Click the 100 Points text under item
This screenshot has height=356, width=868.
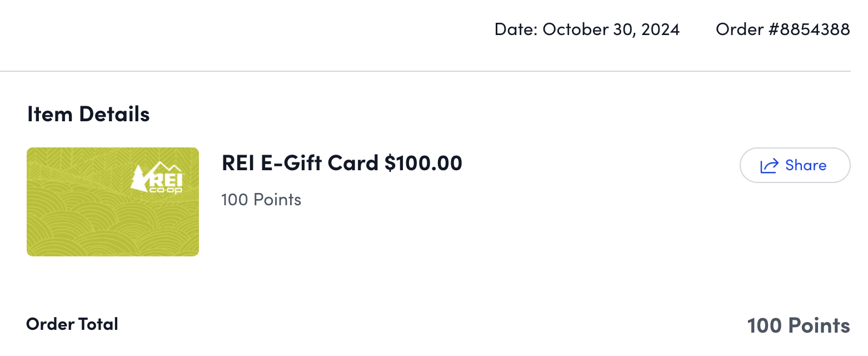[x=261, y=200]
